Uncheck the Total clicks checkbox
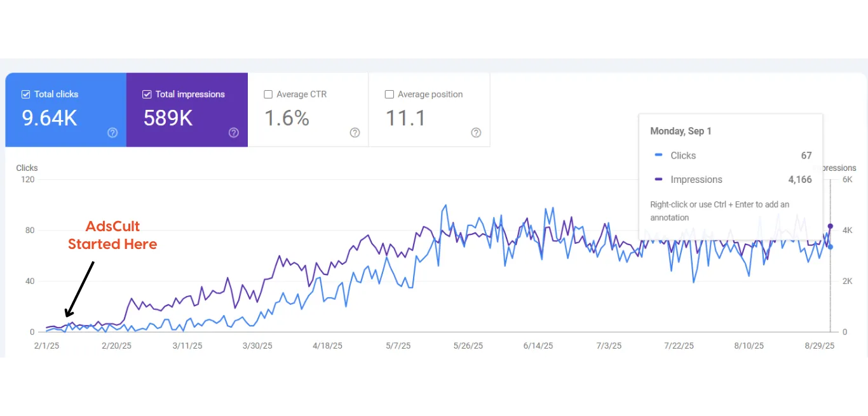Viewport: 868px width, 416px height. [x=26, y=95]
